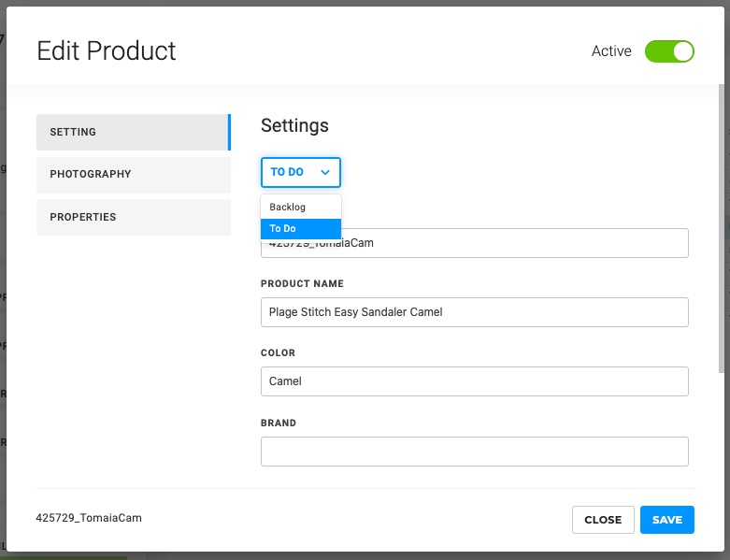
Task: Click the PRODUCT NAME field label
Action: (302, 283)
